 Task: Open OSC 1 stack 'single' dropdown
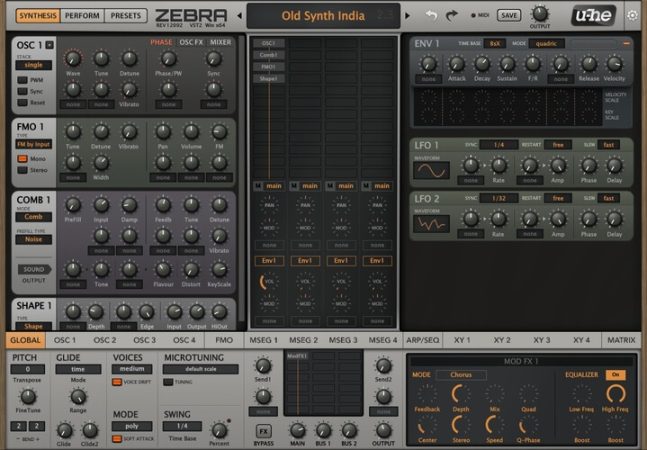(33, 65)
